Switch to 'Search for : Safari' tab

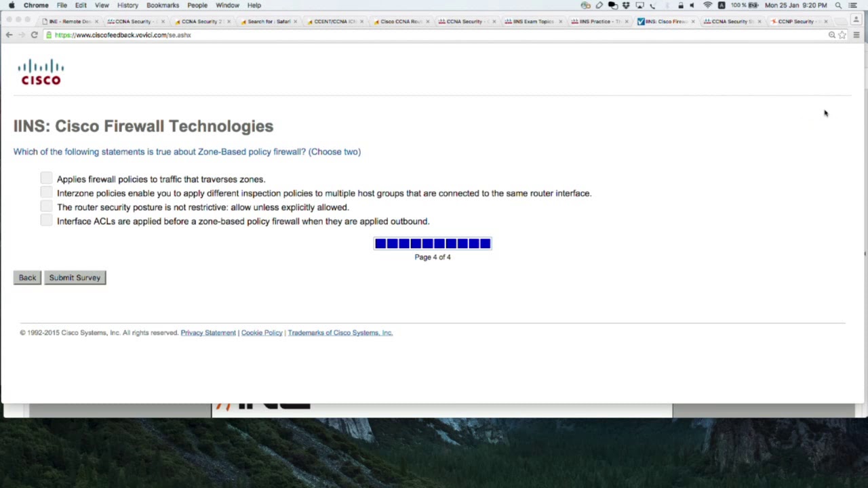point(269,22)
